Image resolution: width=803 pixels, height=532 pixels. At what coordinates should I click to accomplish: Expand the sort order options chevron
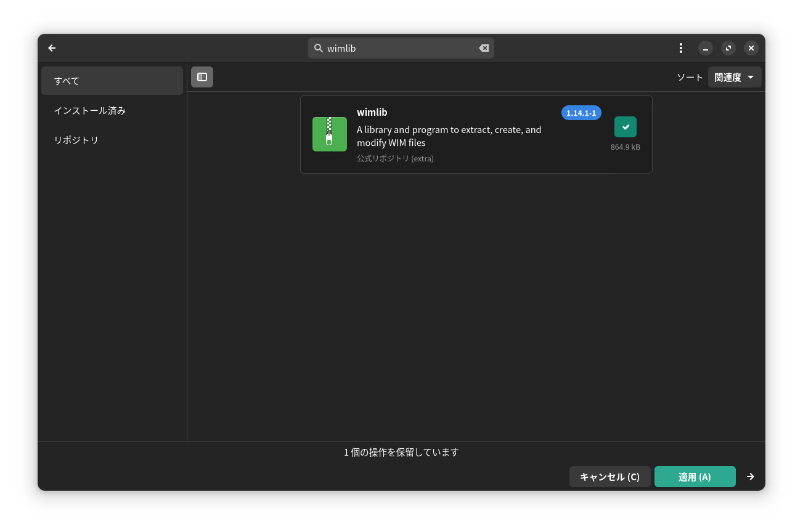coord(751,76)
